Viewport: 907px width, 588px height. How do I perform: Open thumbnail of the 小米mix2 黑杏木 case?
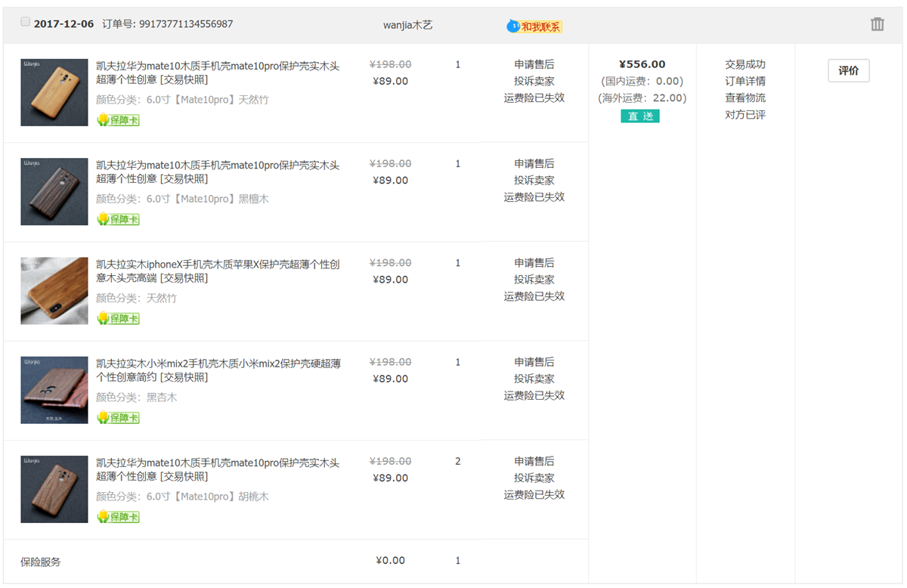54,390
